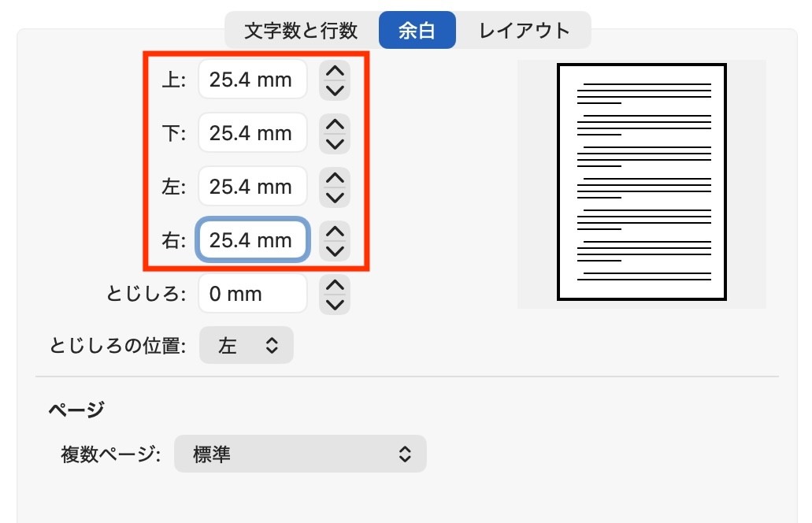
Task: Increase the 下 margin with up arrow
Action: pos(335,124)
